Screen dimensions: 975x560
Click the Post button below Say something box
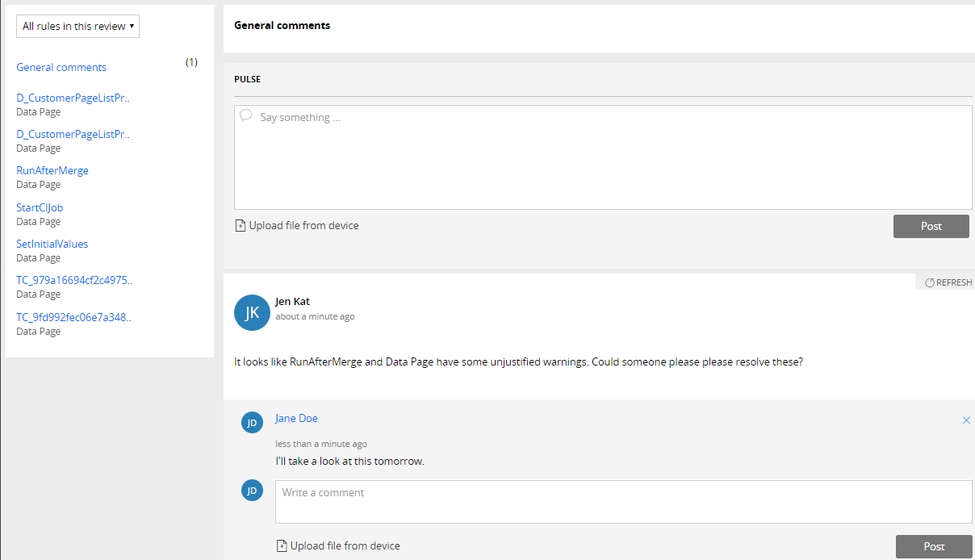[x=931, y=226]
